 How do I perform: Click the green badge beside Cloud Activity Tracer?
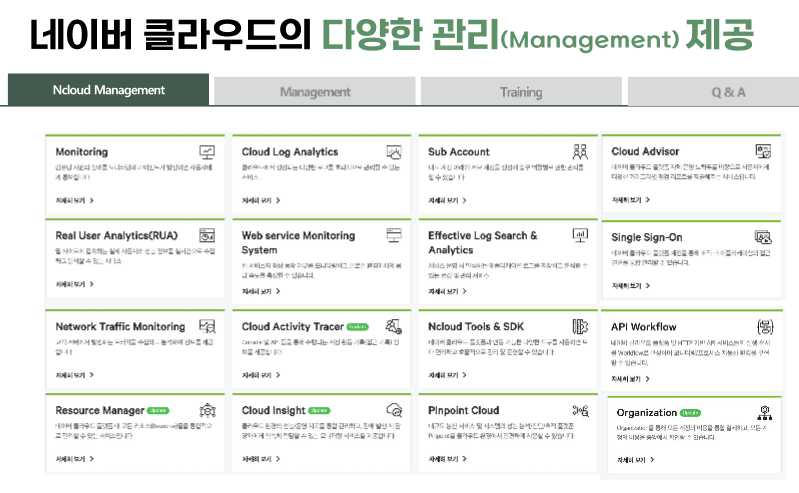pyautogui.click(x=358, y=327)
